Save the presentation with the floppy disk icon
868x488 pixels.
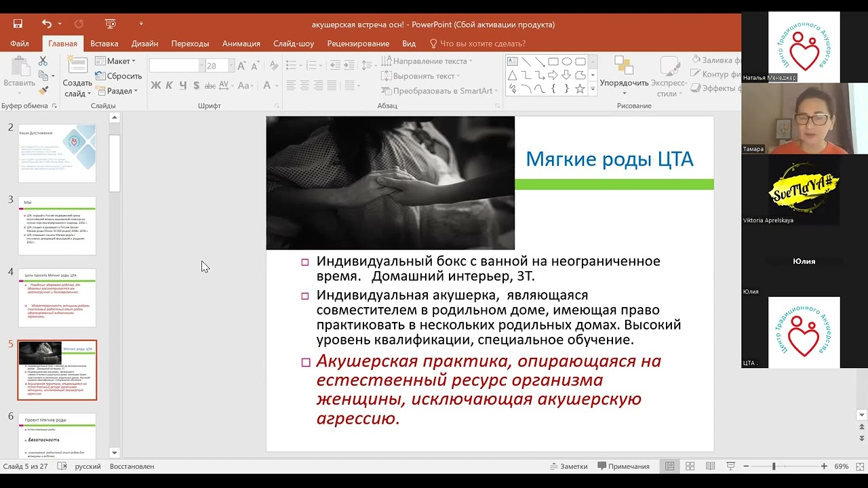18,24
